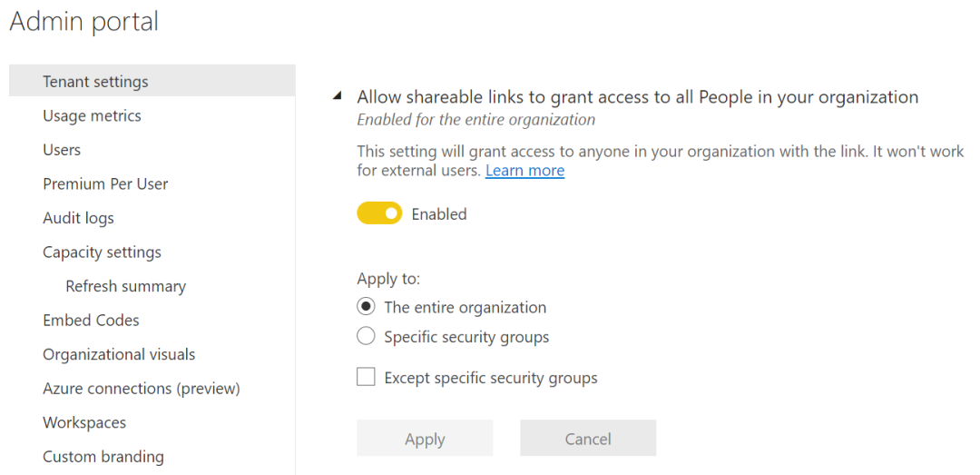
Task: Open Audit logs from sidebar
Action: tap(78, 218)
